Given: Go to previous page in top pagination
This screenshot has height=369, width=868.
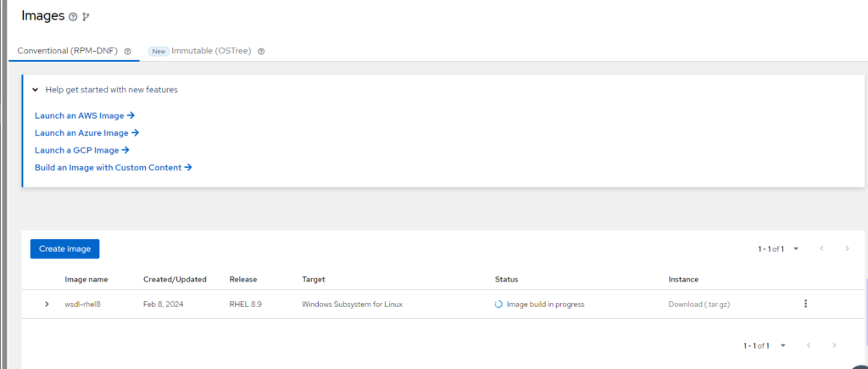Looking at the screenshot, I should coord(821,249).
